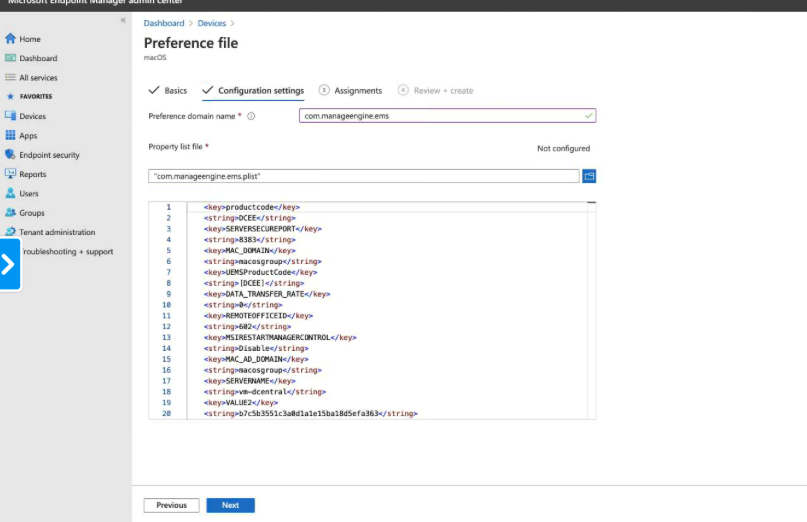Collapse the left navigation sidebar
807x522 pixels.
coord(123,20)
